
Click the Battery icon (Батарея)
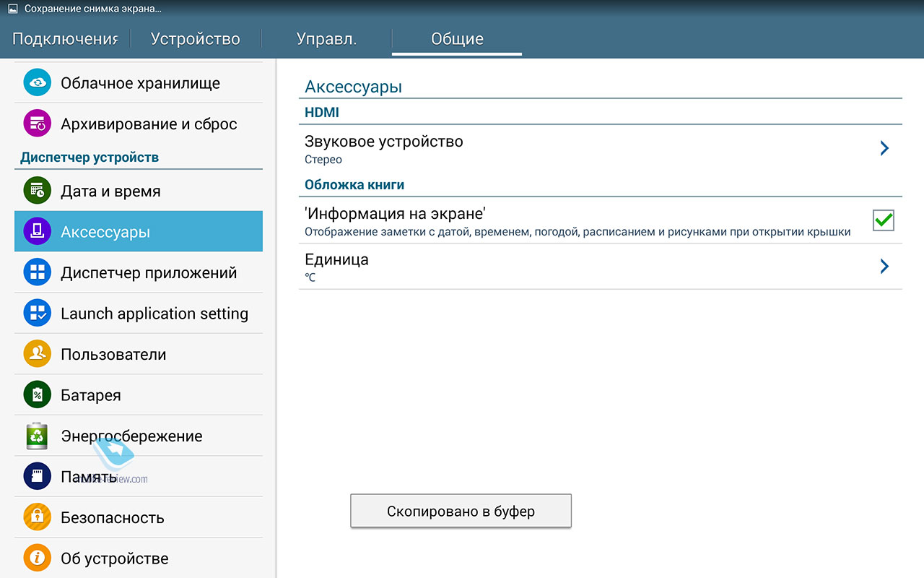click(37, 395)
